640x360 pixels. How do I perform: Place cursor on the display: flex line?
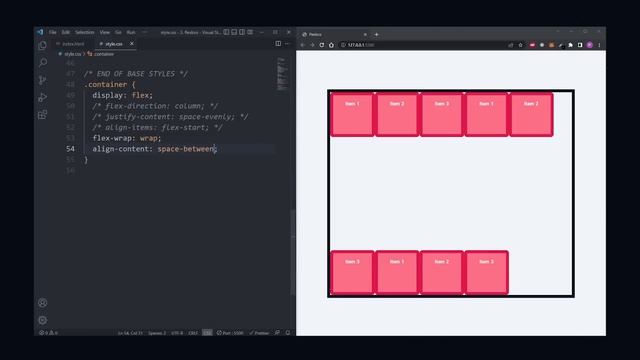pos(122,95)
